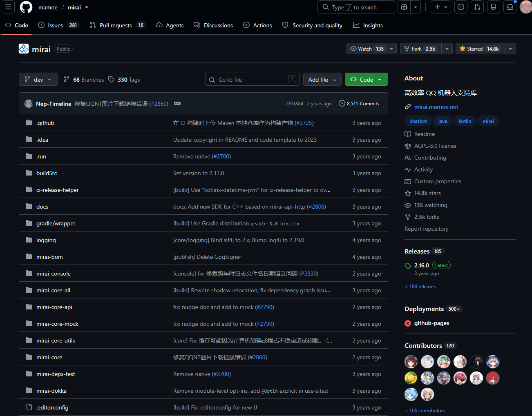Open the mirai-core folder

point(49,357)
